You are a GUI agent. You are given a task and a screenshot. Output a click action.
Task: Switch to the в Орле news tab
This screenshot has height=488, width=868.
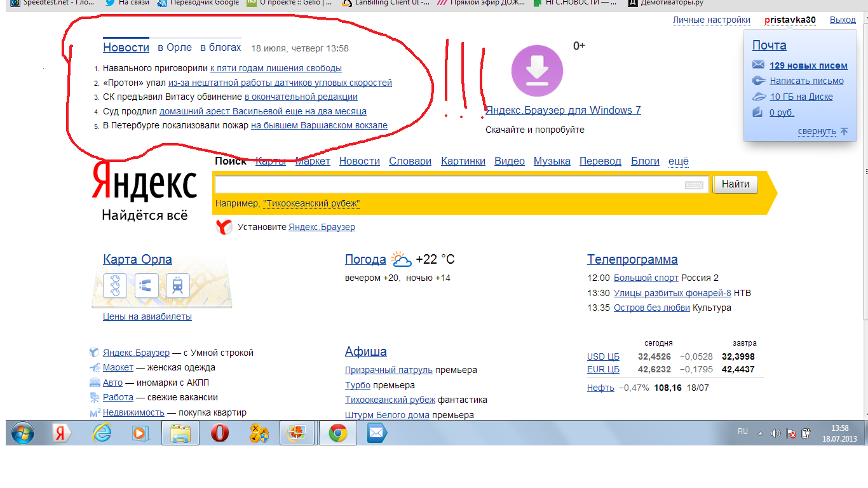174,48
